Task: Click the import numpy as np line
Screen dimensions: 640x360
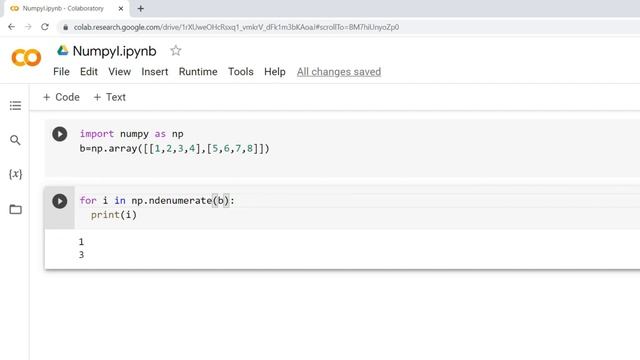Action: point(131,134)
